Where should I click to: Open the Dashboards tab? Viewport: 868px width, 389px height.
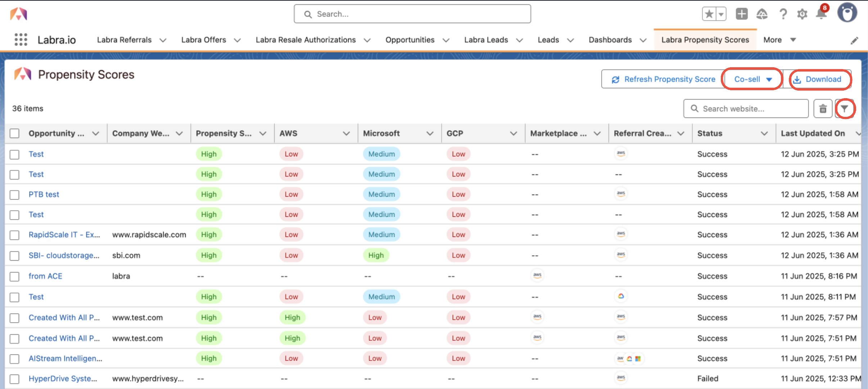[x=610, y=40]
